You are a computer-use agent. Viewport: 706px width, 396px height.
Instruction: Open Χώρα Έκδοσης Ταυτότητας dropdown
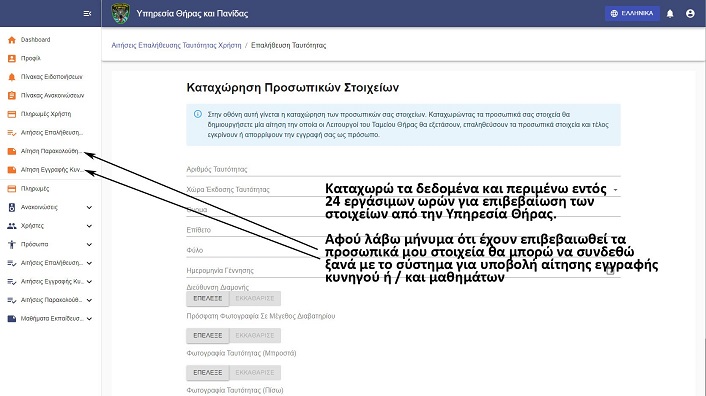pyautogui.click(x=403, y=189)
